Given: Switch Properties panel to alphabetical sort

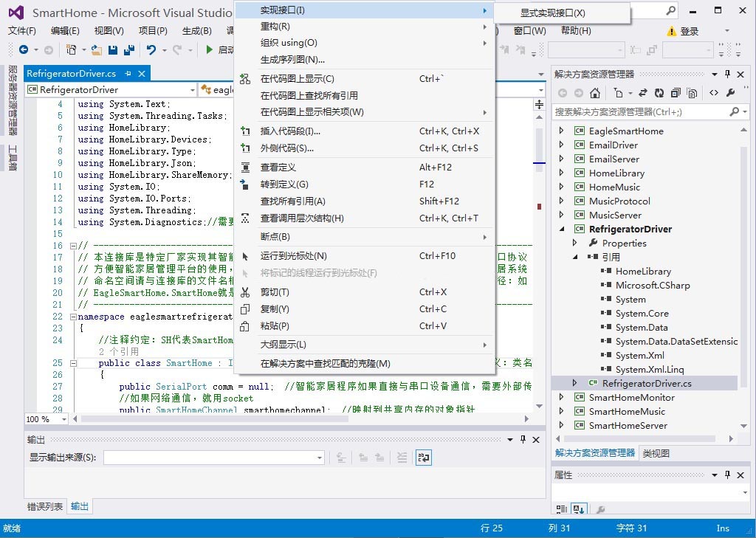Looking at the screenshot, I should tap(579, 508).
